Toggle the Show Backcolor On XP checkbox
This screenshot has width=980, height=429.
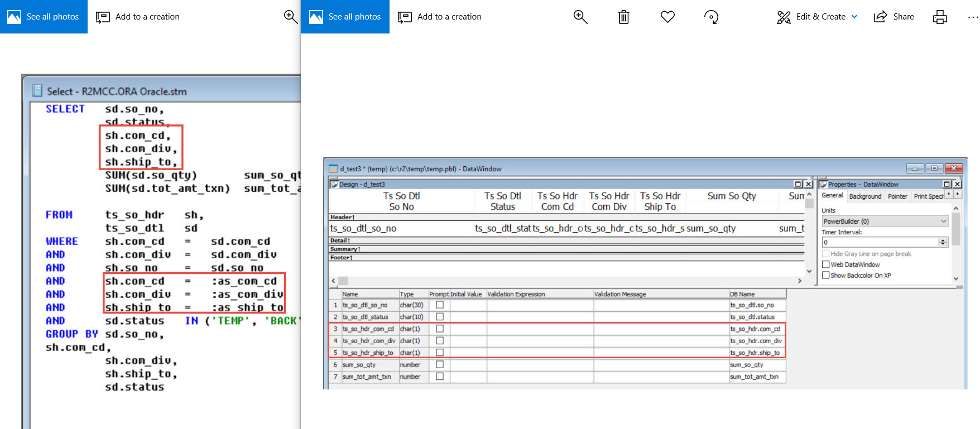coord(826,275)
